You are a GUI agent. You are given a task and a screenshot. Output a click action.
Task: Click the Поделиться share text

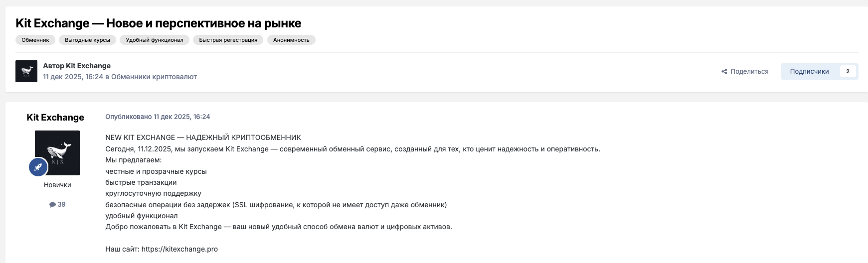749,72
